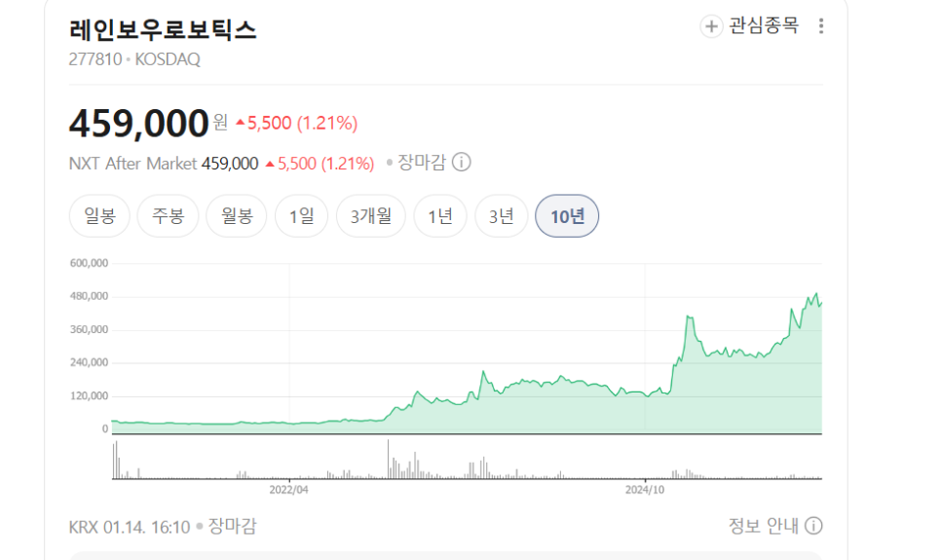Switch chart range to 3개월

[x=371, y=216]
